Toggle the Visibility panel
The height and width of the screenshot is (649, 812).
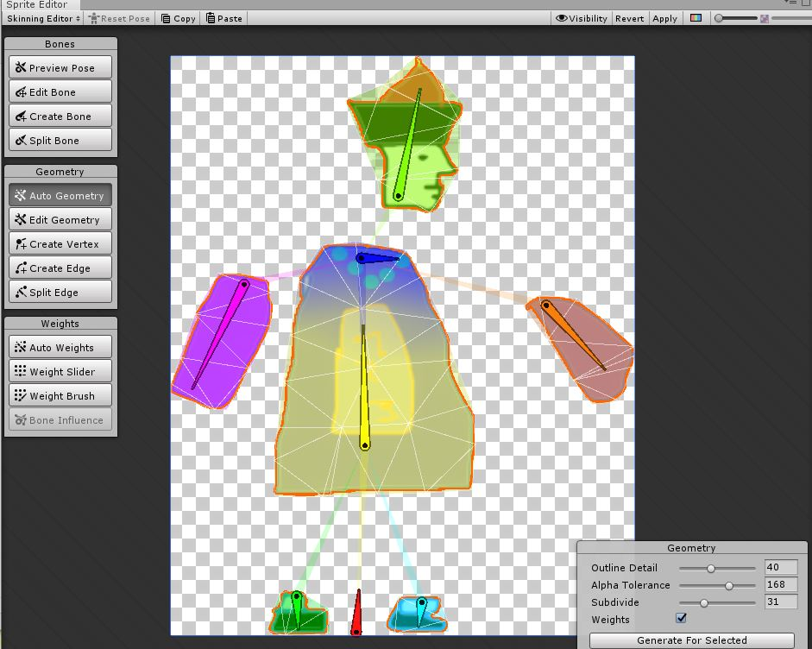(x=581, y=17)
